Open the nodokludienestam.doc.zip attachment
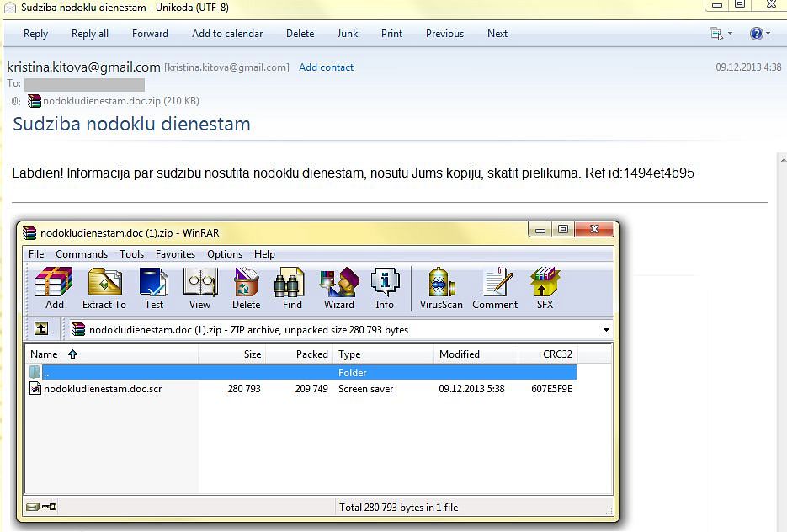Screen dimensions: 787x532 pyautogui.click(x=121, y=101)
